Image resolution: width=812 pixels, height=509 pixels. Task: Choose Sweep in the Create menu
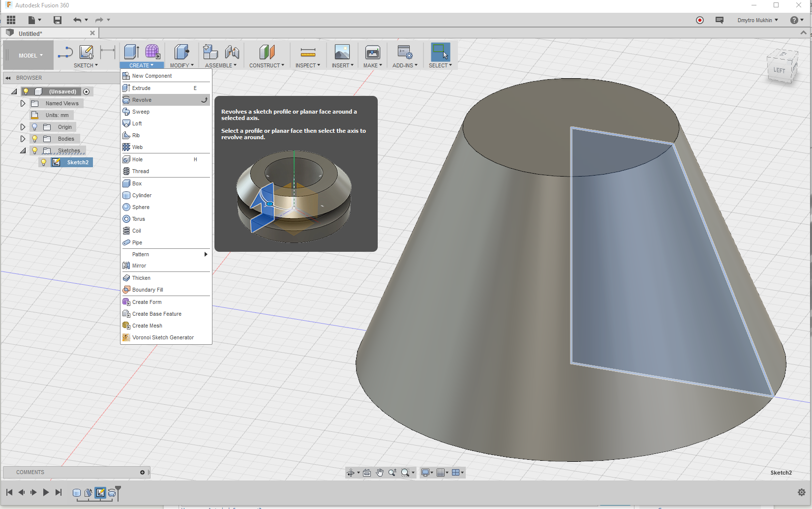[141, 112]
